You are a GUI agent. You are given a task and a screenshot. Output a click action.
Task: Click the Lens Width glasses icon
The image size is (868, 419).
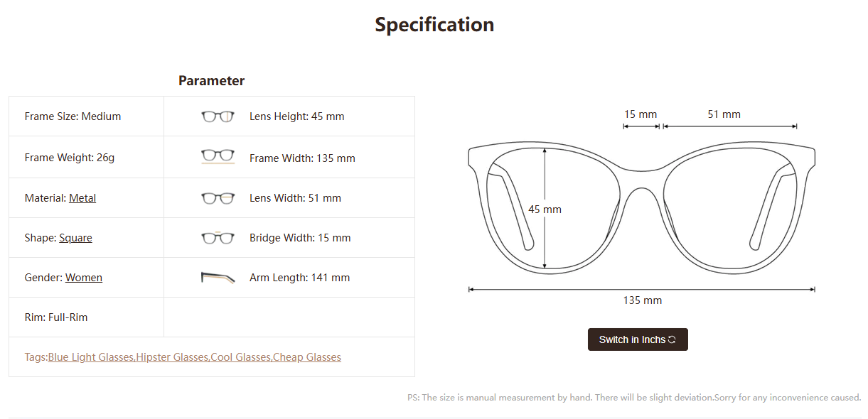(x=218, y=198)
